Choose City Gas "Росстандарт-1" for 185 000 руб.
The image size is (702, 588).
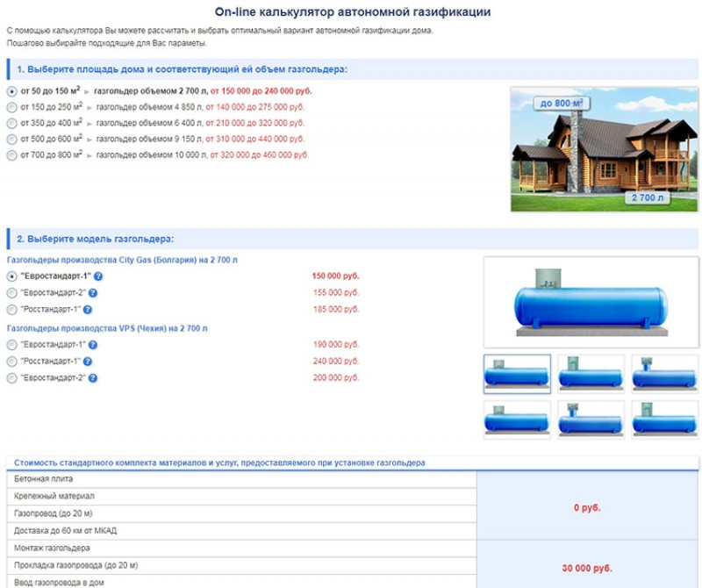coord(11,310)
